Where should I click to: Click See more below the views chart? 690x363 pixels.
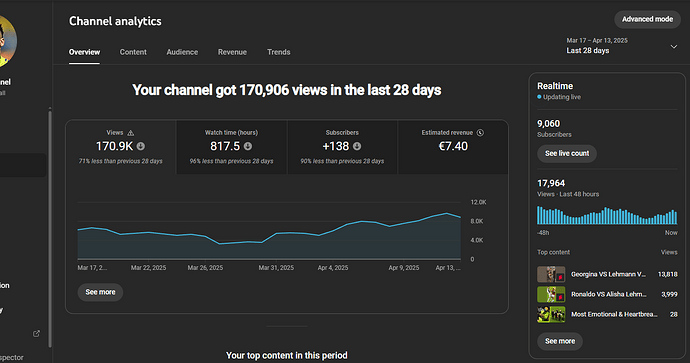(100, 292)
